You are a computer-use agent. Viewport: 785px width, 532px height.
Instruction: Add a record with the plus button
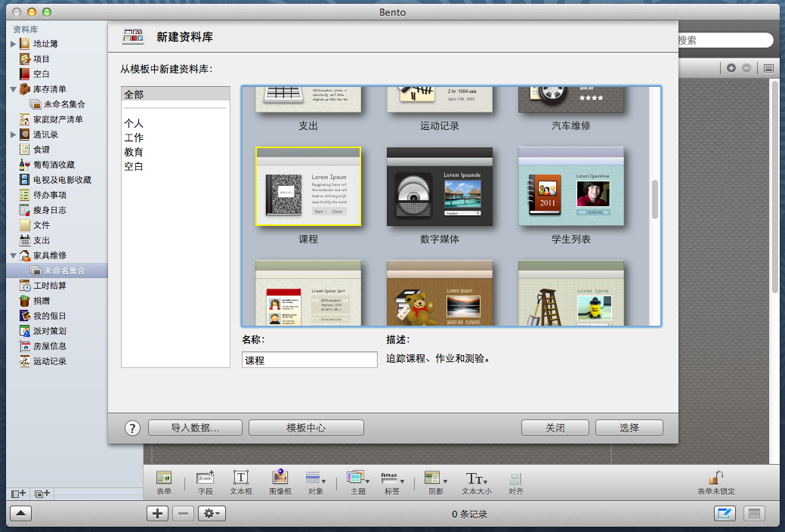157,513
